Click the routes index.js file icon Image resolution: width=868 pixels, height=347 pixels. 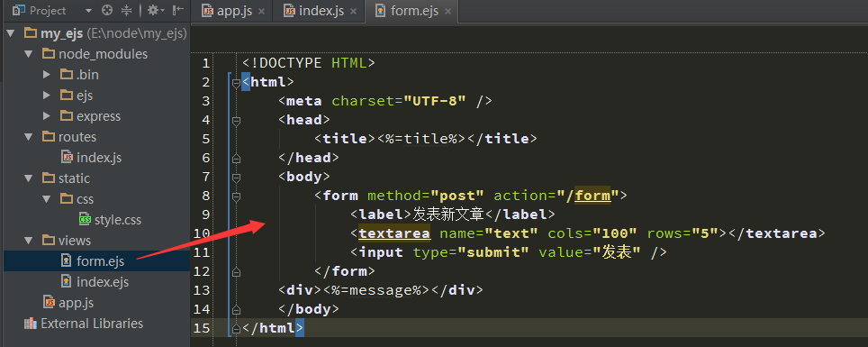(67, 158)
